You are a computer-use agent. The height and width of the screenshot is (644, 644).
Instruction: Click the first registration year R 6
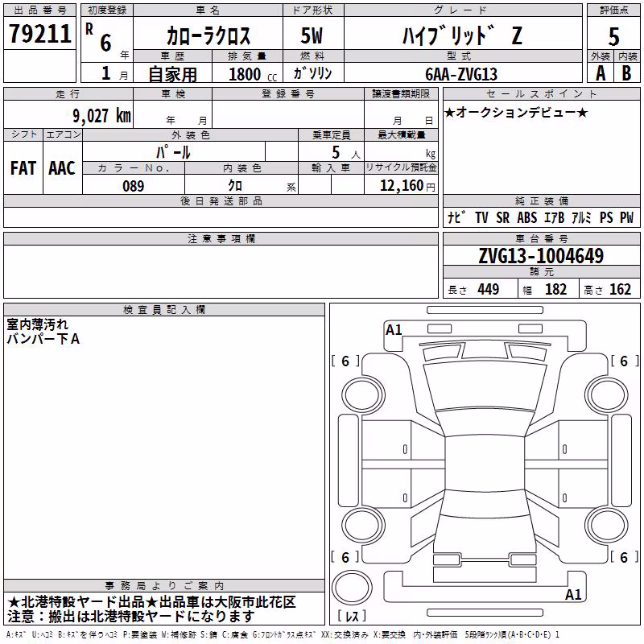(98, 38)
